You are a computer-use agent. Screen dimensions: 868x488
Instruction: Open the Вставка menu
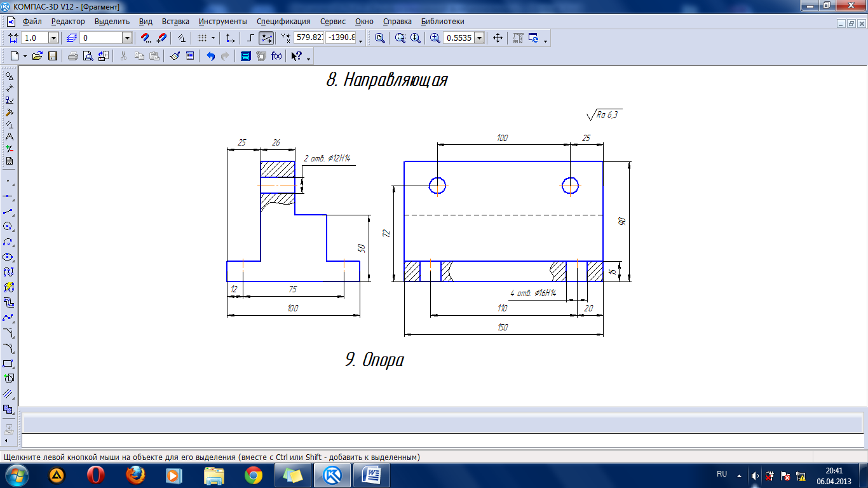tap(175, 22)
